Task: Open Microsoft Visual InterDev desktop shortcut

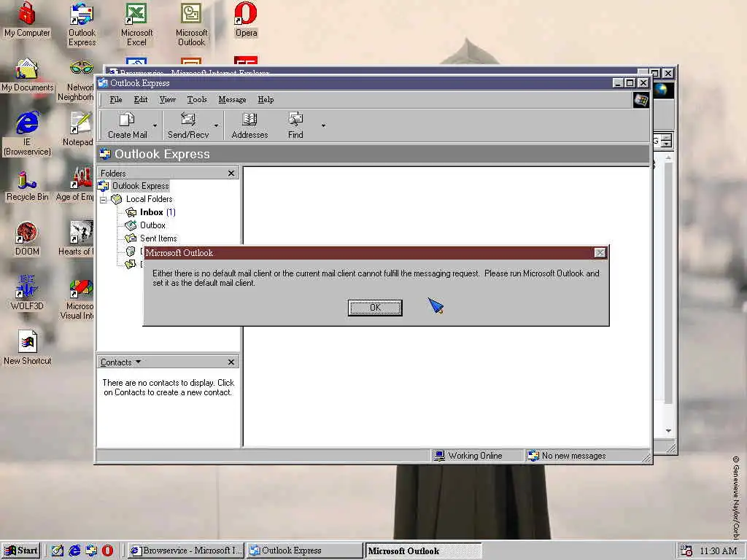Action: pyautogui.click(x=77, y=299)
